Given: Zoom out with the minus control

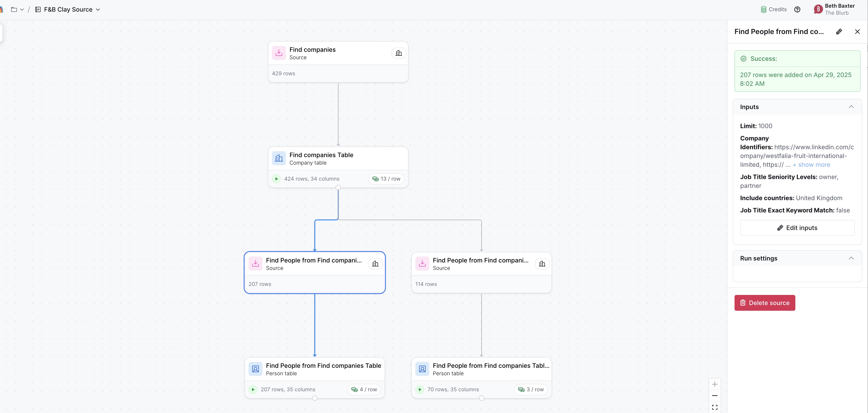Looking at the screenshot, I should [x=715, y=395].
